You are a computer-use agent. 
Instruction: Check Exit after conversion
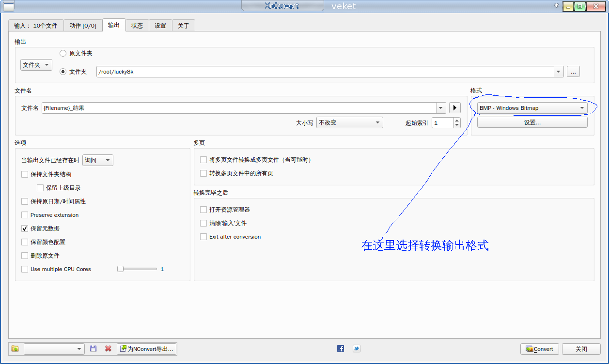click(203, 237)
